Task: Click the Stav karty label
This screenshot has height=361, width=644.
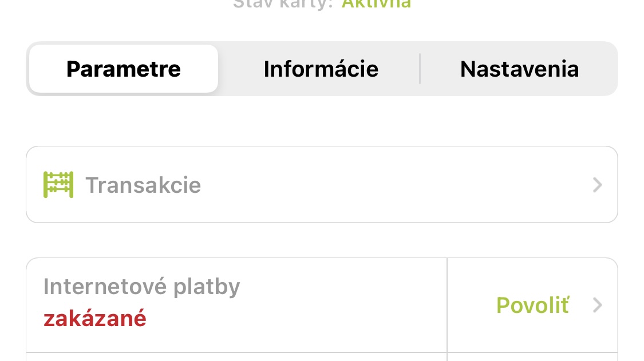Action: (283, 3)
